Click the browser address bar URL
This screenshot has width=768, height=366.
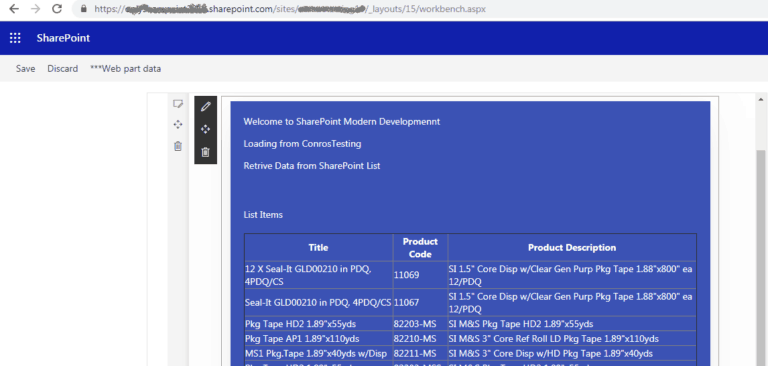point(290,9)
